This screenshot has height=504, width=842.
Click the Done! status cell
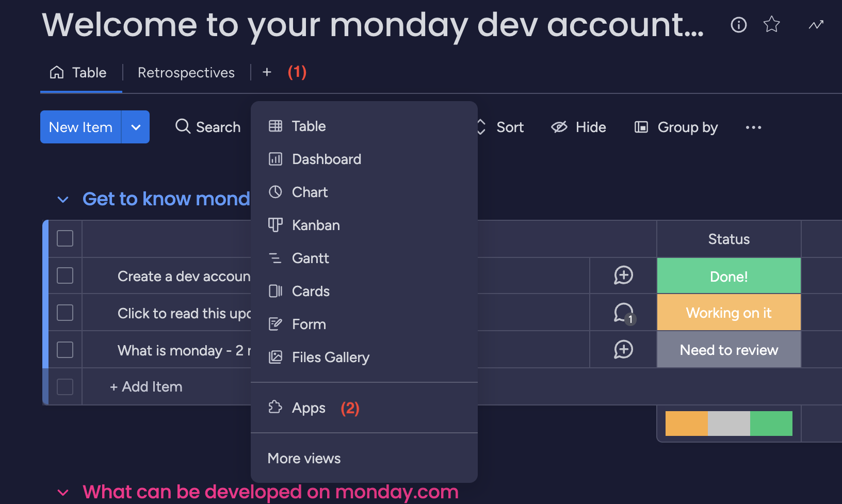[x=728, y=276]
